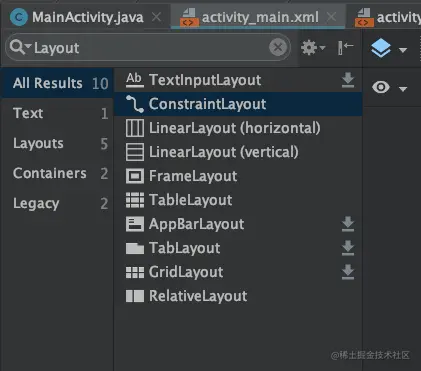Click the design surface layers icon
Viewport: 421px width, 371px height.
(x=381, y=48)
